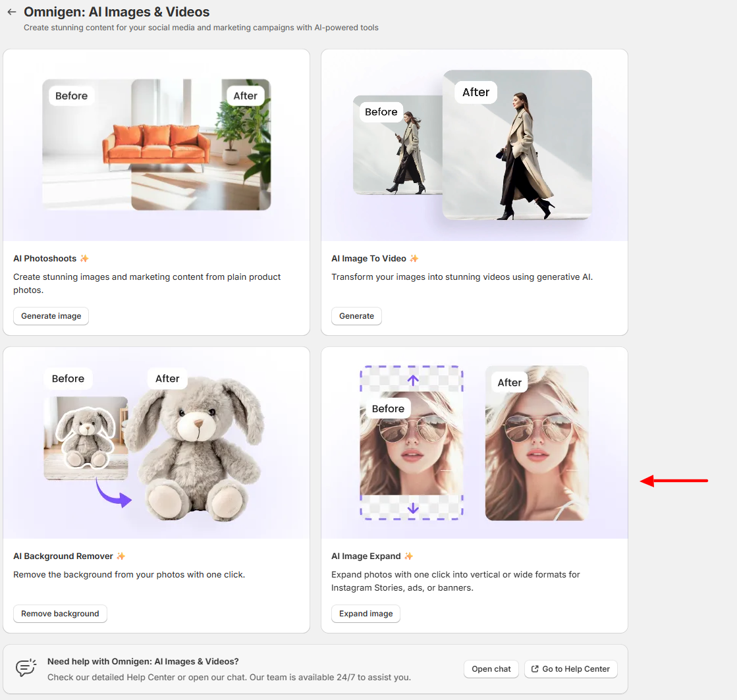This screenshot has height=700, width=737.
Task: Click 'Need help with Omnigen' heading text
Action: tap(143, 661)
